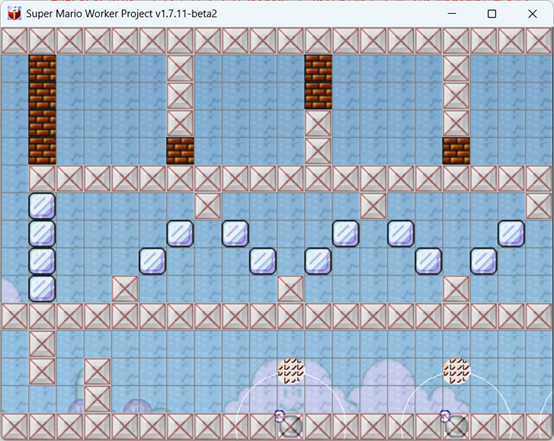554x441 pixels.
Task: Close the Super Mario Worker Project window
Action: [x=532, y=14]
